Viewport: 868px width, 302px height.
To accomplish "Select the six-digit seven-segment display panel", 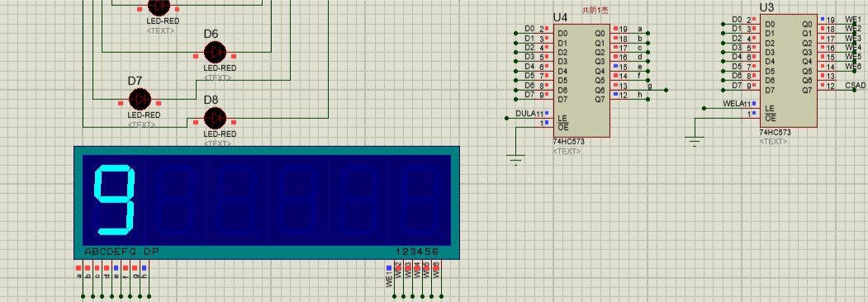I will (x=267, y=202).
